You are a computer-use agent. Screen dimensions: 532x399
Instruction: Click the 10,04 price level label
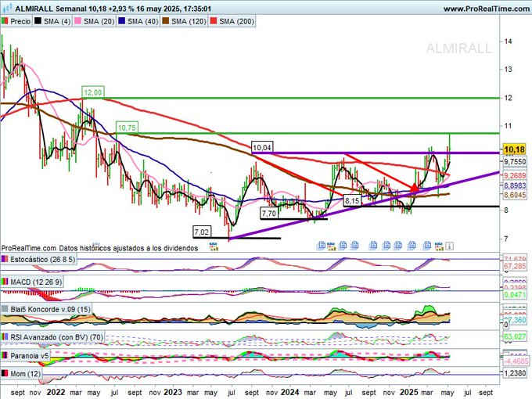point(262,147)
